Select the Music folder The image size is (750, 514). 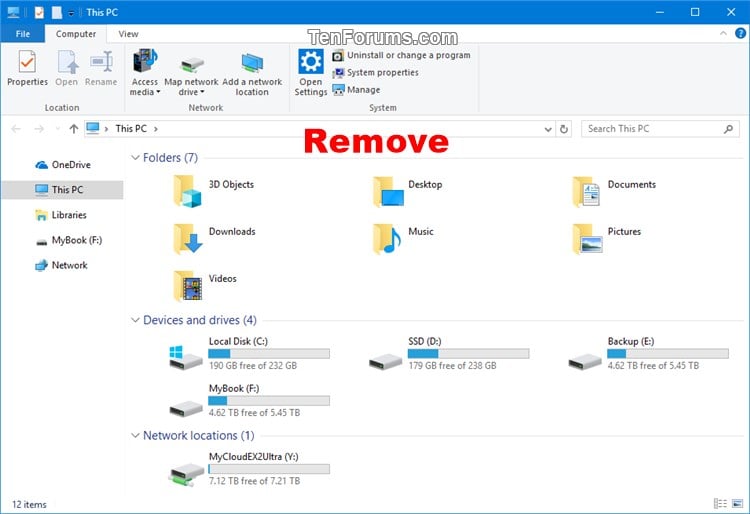[404, 238]
